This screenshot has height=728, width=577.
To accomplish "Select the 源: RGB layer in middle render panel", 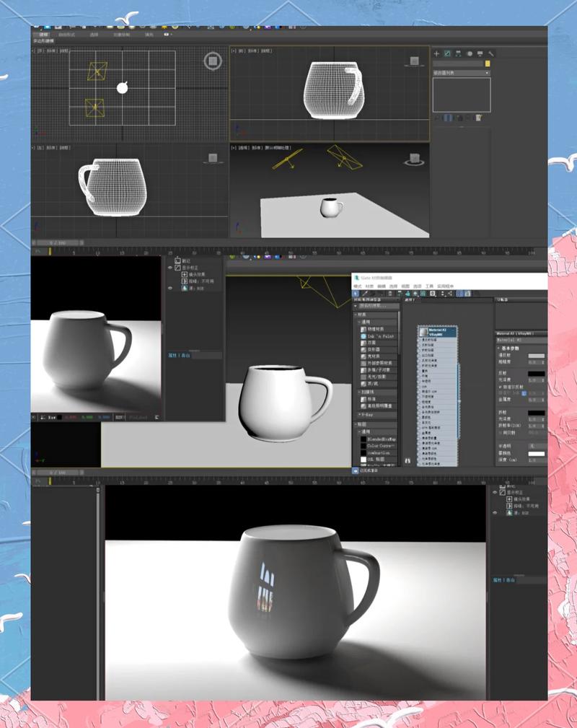I will [193, 288].
